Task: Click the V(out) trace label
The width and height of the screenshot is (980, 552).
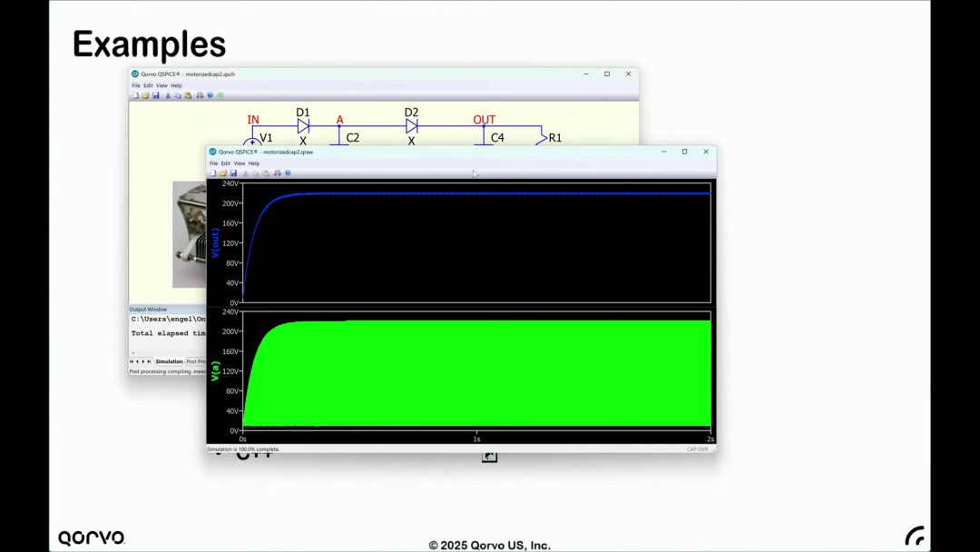Action: [x=215, y=242]
